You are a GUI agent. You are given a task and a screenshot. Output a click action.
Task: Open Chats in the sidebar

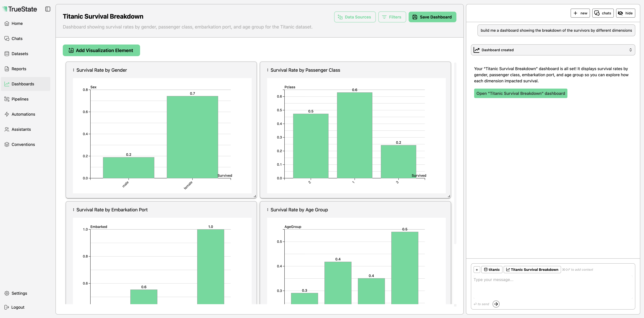point(25,39)
